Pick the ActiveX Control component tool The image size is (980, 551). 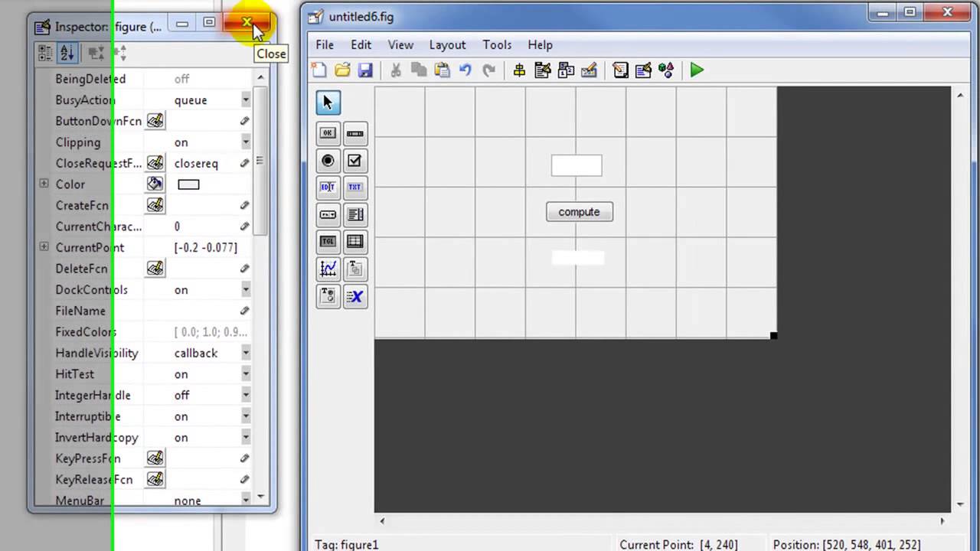(354, 296)
